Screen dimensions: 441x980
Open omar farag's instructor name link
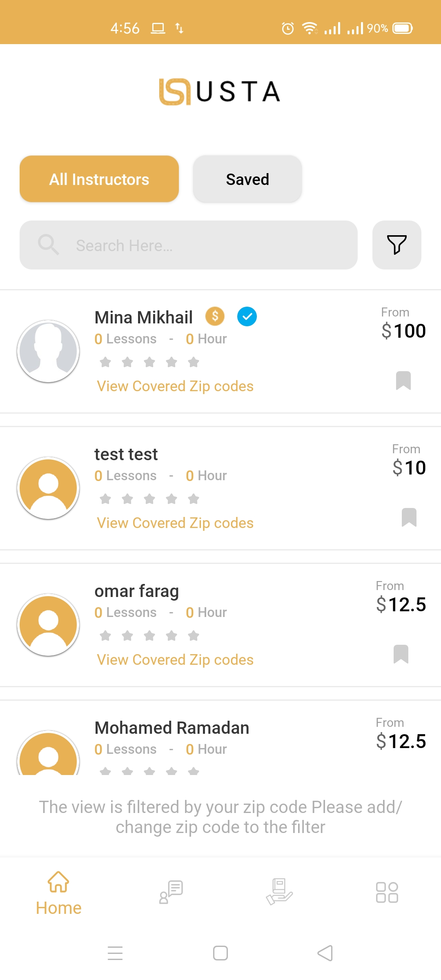pyautogui.click(x=137, y=591)
